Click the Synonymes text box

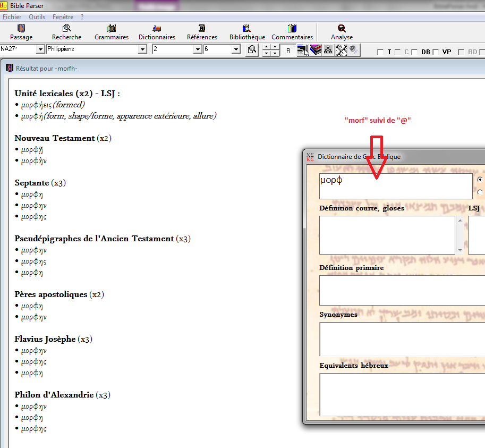point(402,339)
